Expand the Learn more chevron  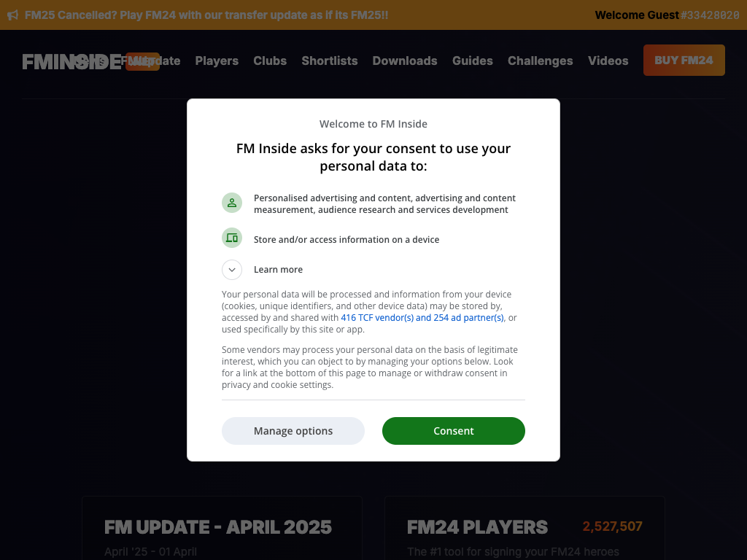click(x=232, y=270)
